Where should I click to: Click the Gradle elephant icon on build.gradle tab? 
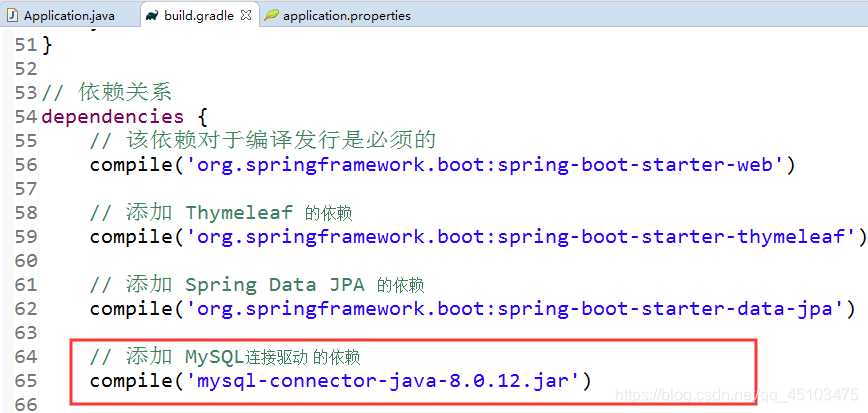[152, 16]
